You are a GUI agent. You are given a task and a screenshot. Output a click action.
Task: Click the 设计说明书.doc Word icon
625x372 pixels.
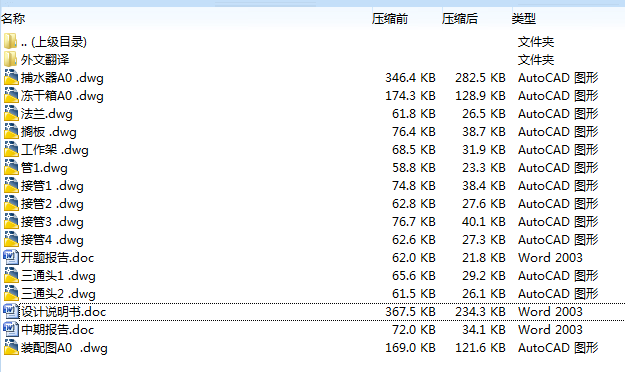(11, 311)
